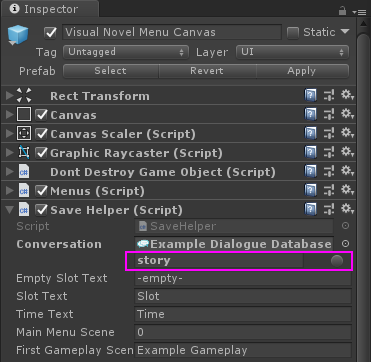Expand the Graphic Raycaster foldout
This screenshot has height=362, width=371.
(9, 153)
